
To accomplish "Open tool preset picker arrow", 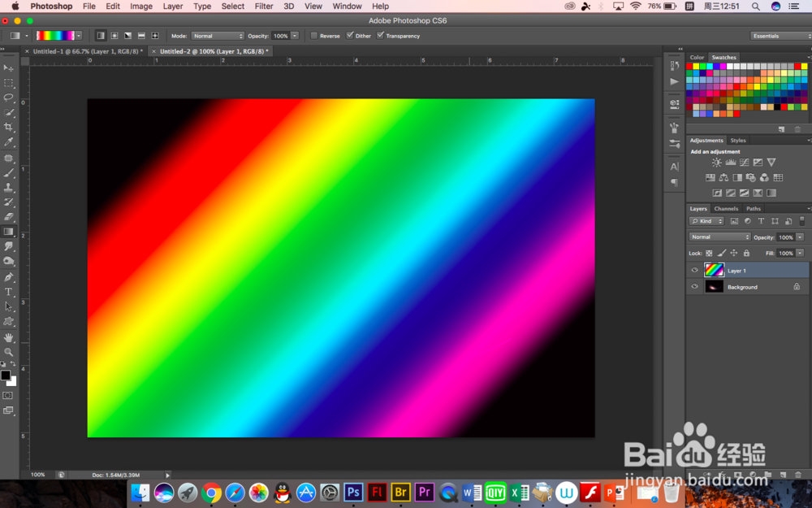I will pos(27,36).
